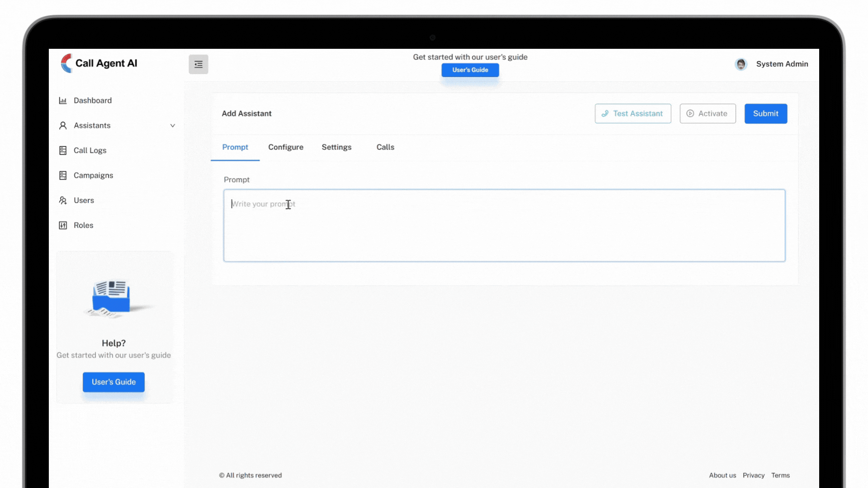
Task: Click the Users sidebar icon
Action: click(x=63, y=200)
